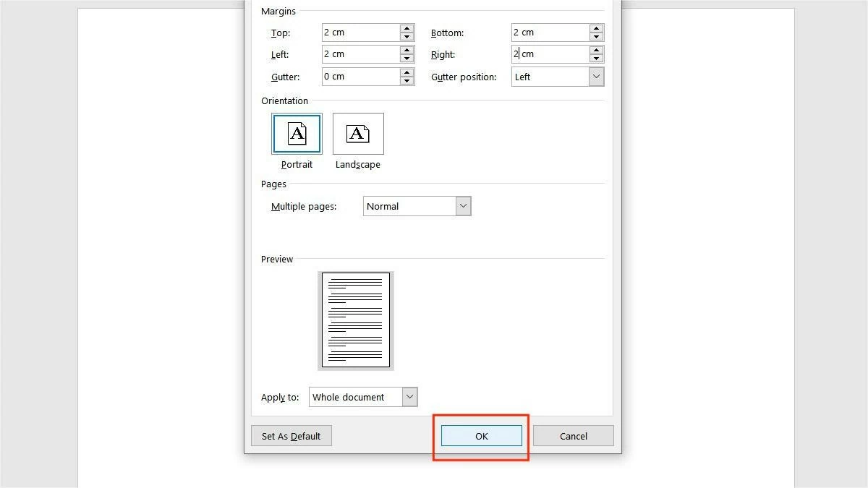The image size is (868, 488).
Task: Decrease the Right margin value
Action: click(x=597, y=58)
